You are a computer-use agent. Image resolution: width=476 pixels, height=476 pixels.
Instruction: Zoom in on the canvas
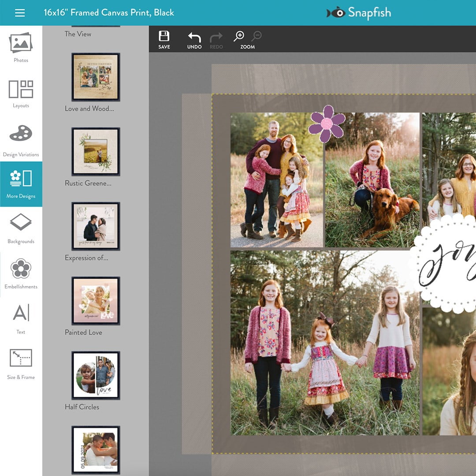(239, 39)
